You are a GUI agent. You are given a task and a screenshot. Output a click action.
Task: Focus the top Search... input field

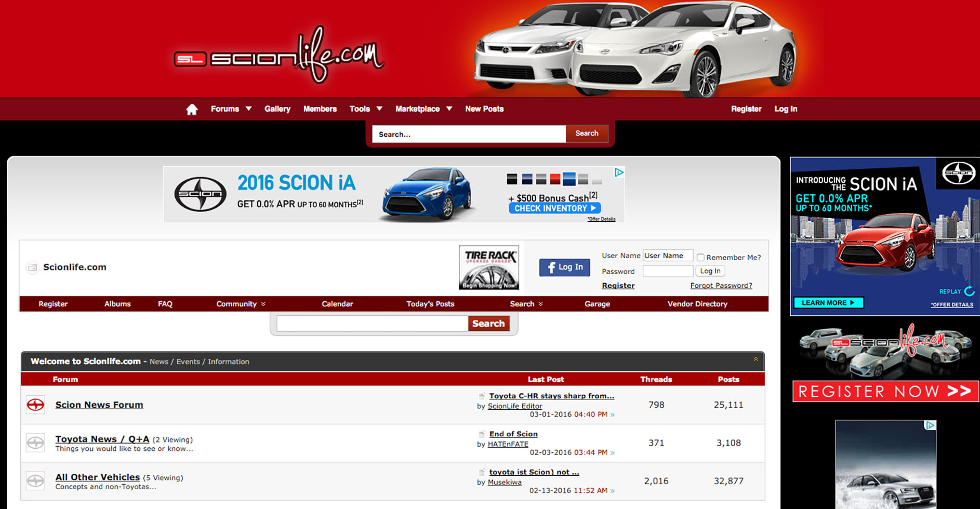469,134
